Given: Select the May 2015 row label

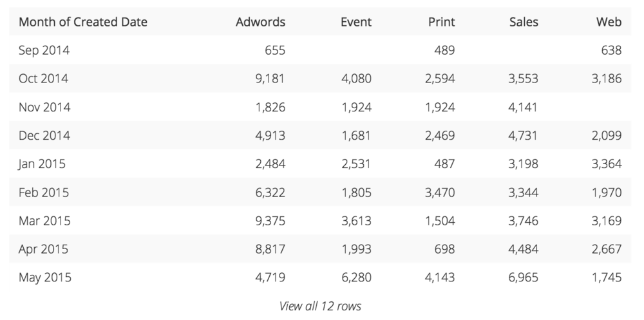Looking at the screenshot, I should [45, 278].
